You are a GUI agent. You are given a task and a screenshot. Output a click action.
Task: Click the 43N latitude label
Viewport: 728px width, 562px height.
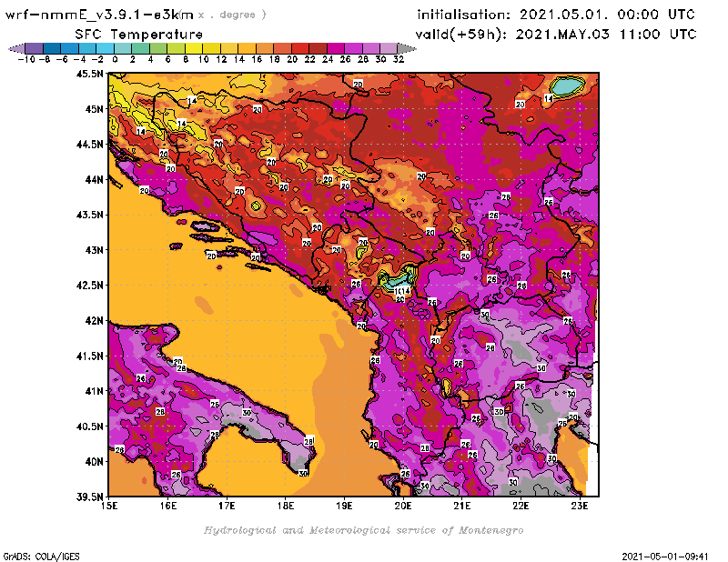[94, 250]
